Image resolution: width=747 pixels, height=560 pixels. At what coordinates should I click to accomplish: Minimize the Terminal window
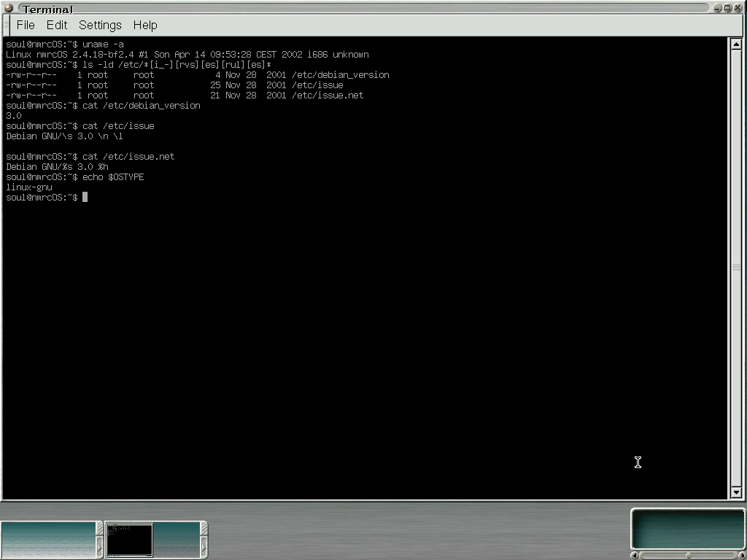(x=718, y=8)
